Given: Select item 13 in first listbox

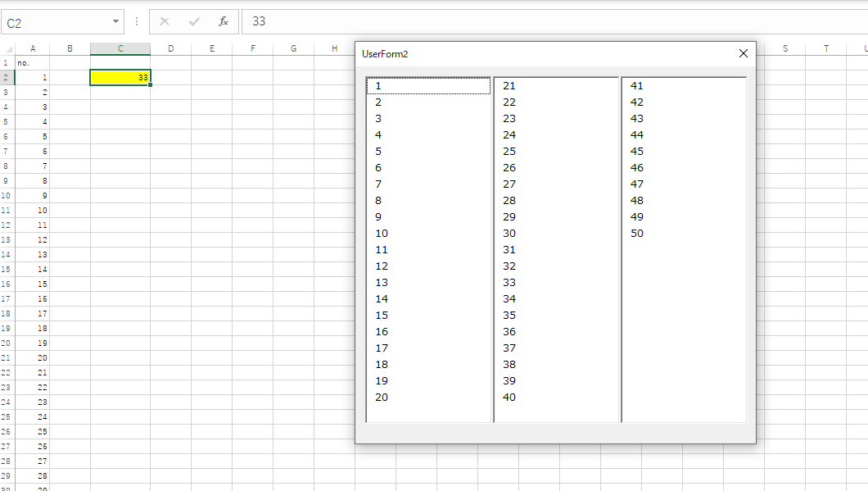Looking at the screenshot, I should (428, 283).
